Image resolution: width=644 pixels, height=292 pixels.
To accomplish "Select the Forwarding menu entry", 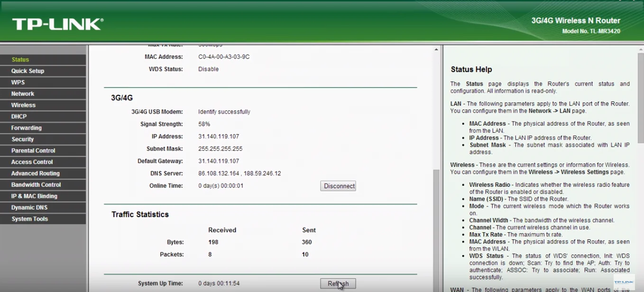I will pyautogui.click(x=26, y=128).
